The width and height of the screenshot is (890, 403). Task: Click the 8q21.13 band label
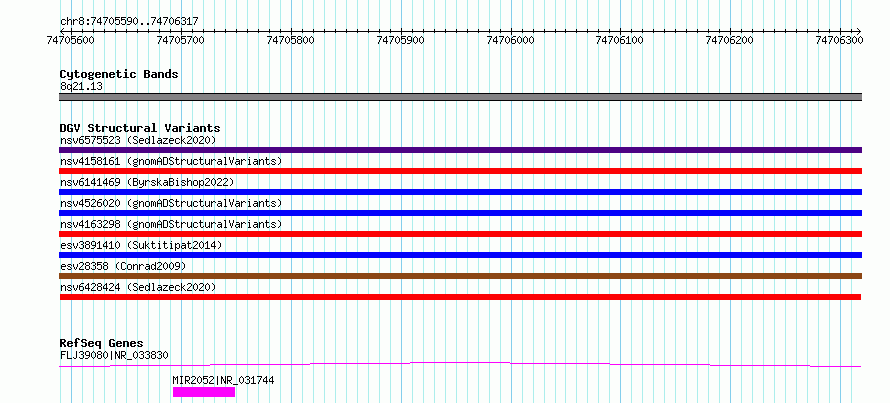81,86
